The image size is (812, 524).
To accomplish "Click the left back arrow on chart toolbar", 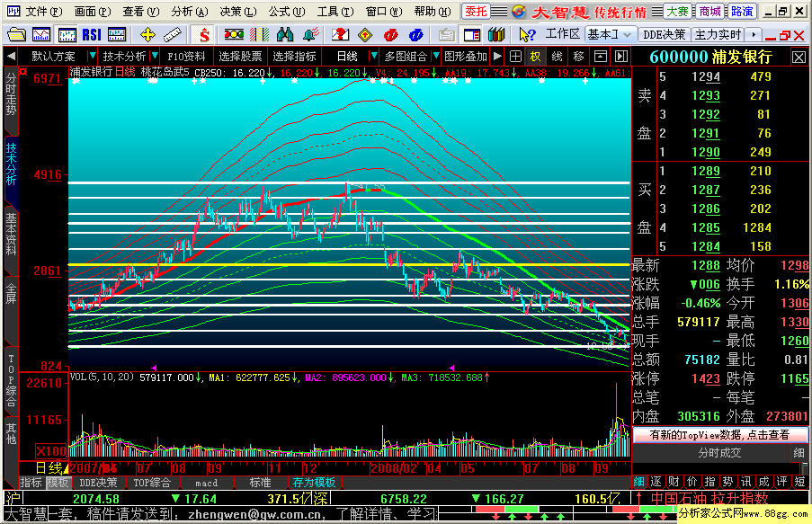I will coord(11,56).
